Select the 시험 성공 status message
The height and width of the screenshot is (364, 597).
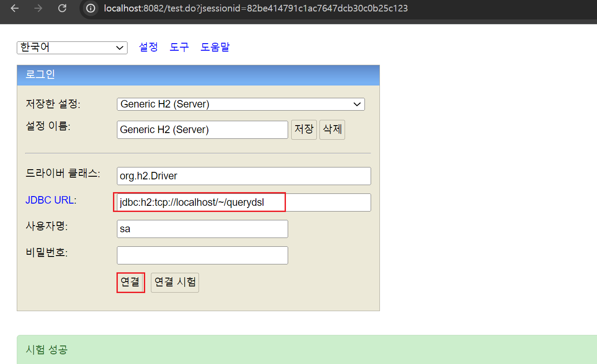pyautogui.click(x=47, y=350)
